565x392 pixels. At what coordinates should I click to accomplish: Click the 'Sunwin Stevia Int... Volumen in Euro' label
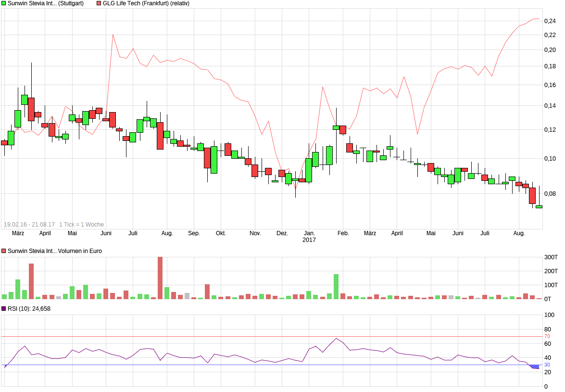coord(55,251)
